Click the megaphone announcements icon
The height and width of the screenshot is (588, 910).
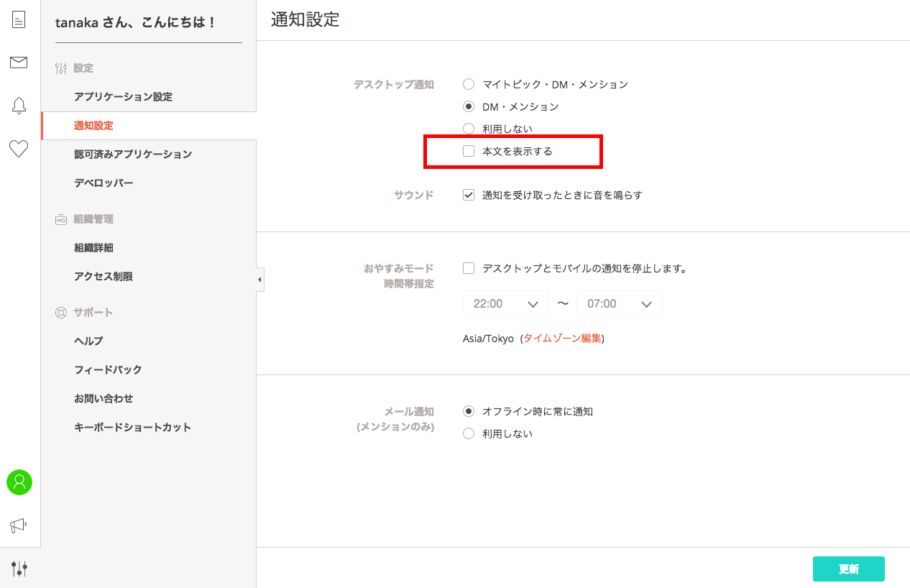pyautogui.click(x=19, y=525)
